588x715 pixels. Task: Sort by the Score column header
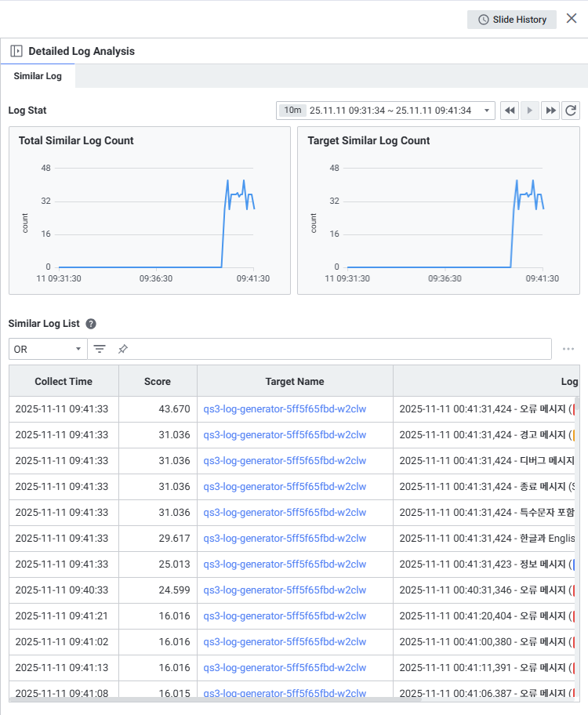pos(158,382)
